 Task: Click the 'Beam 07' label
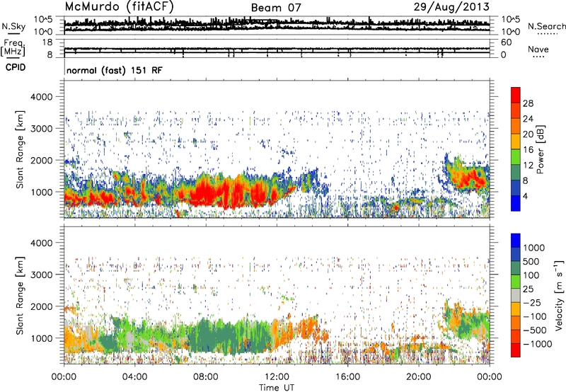point(276,8)
